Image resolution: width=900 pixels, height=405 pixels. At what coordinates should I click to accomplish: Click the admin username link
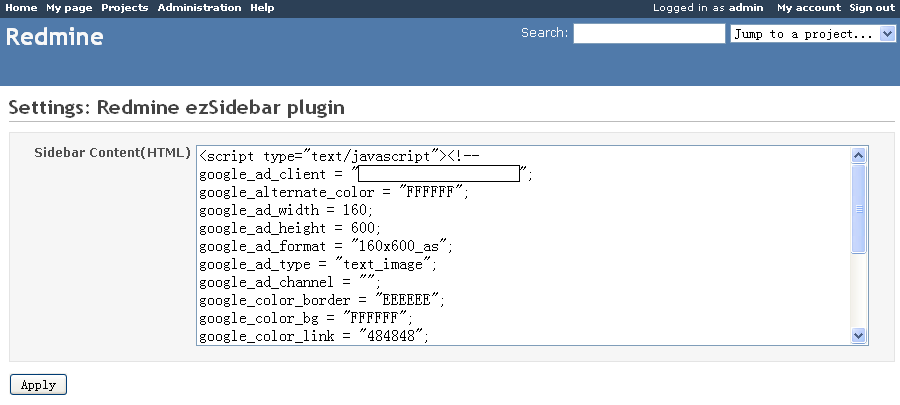(746, 8)
